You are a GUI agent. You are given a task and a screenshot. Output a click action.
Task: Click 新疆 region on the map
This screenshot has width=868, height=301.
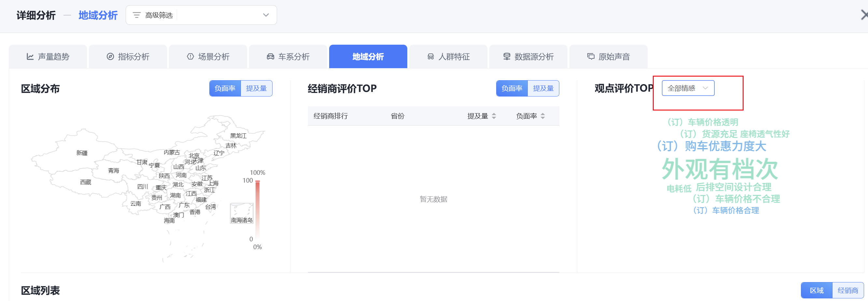[x=82, y=153]
